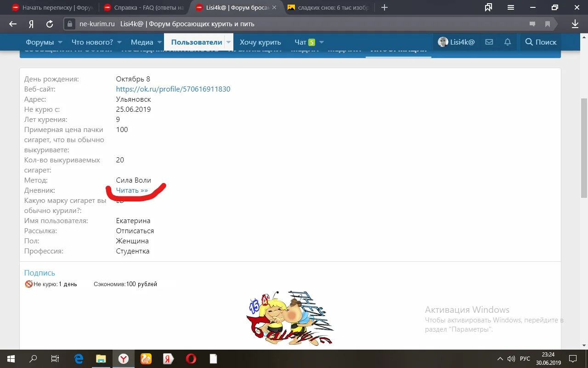
Task: Reload the current page
Action: (x=50, y=24)
